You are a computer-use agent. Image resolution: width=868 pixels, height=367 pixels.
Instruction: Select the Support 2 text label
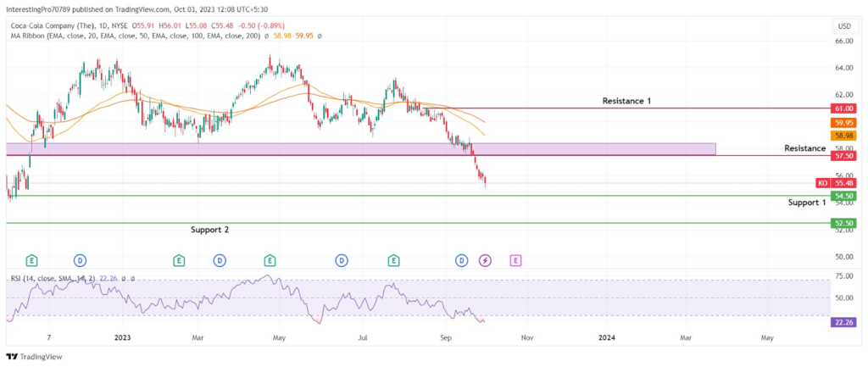210,229
